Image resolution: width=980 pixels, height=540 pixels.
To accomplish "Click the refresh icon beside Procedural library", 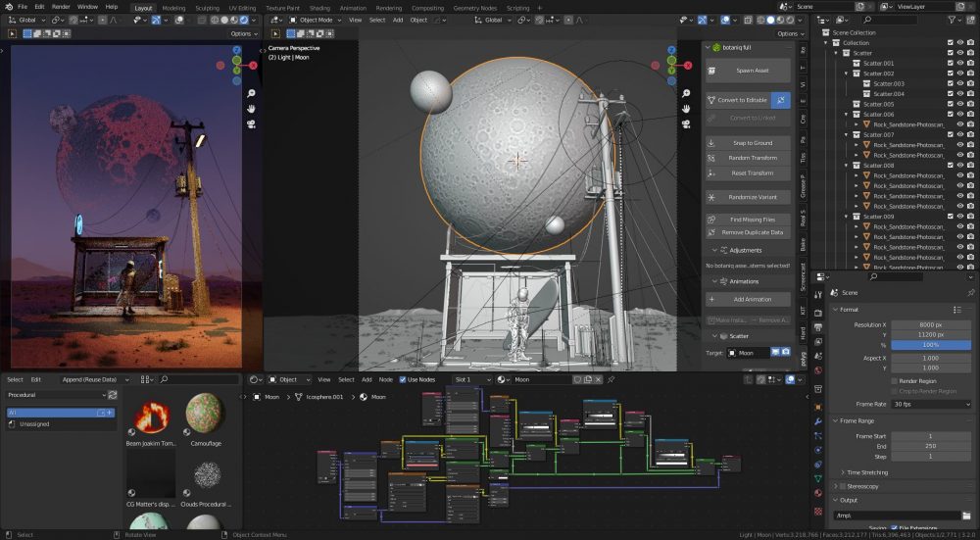I will pos(113,395).
